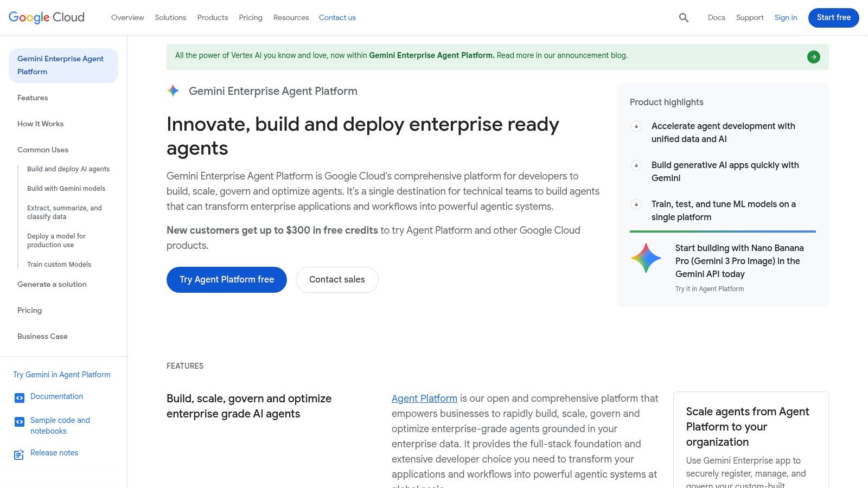Select the Sample code and notebooks icon
Screen dimensions: 868x488
click(x=19, y=421)
